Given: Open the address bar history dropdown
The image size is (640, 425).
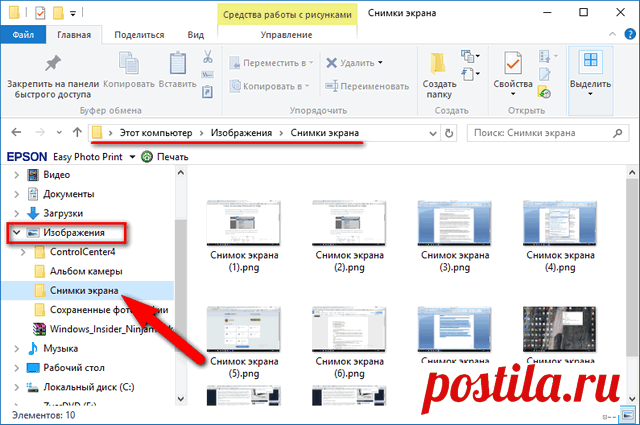Looking at the screenshot, I should click(433, 134).
